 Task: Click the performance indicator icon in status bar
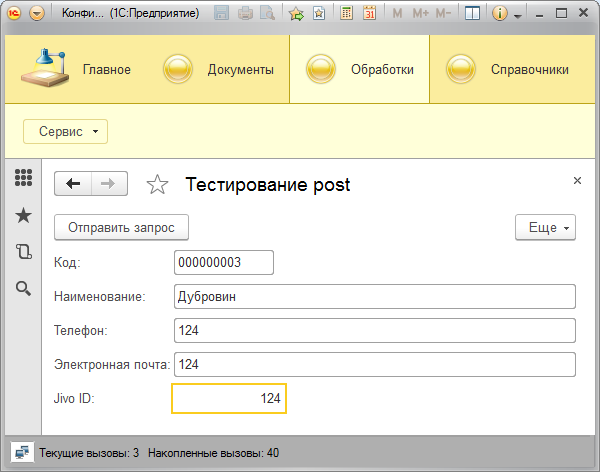[22, 453]
